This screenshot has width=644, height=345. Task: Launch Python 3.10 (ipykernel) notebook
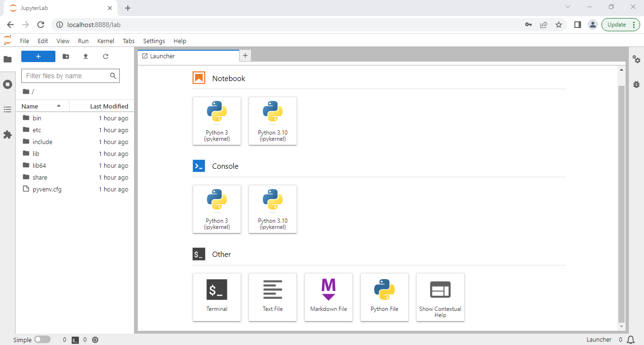273,121
